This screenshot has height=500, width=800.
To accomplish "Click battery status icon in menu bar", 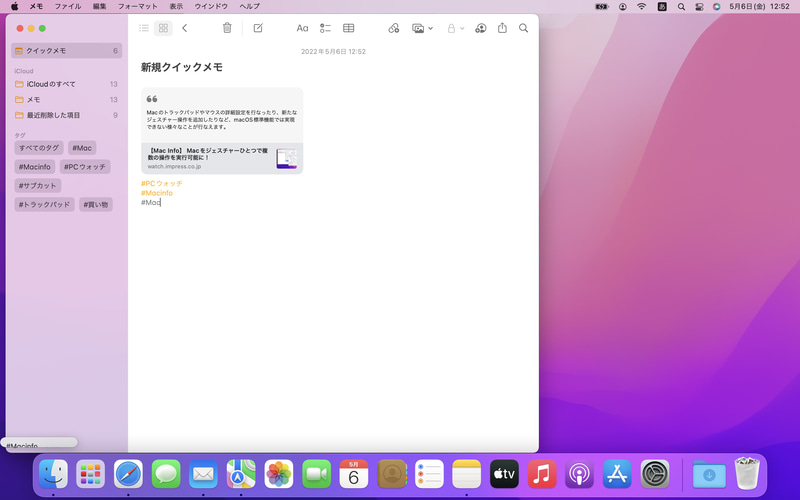I will (602, 6).
